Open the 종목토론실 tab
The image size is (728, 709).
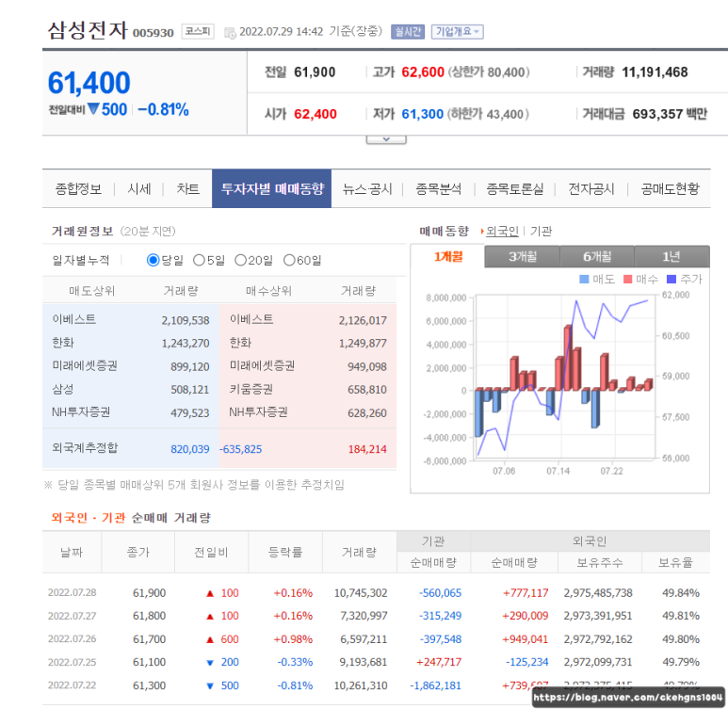515,189
